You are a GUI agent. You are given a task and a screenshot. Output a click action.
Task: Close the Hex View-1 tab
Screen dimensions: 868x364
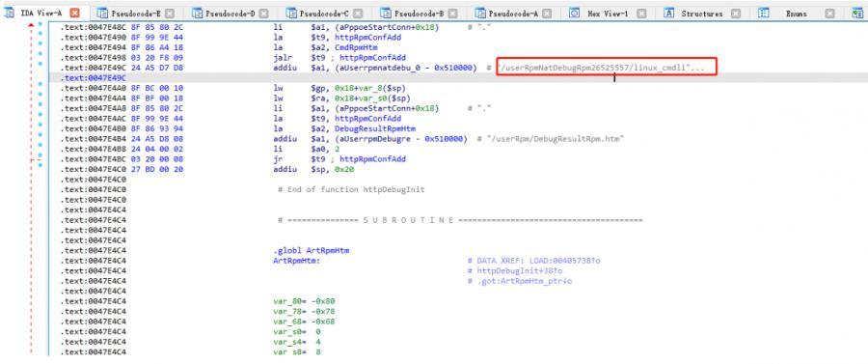(641, 13)
